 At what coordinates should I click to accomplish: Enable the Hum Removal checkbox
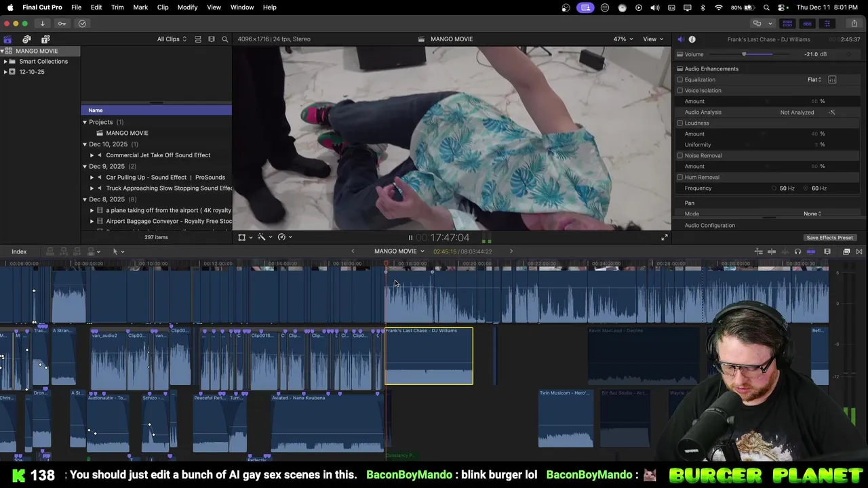(679, 177)
